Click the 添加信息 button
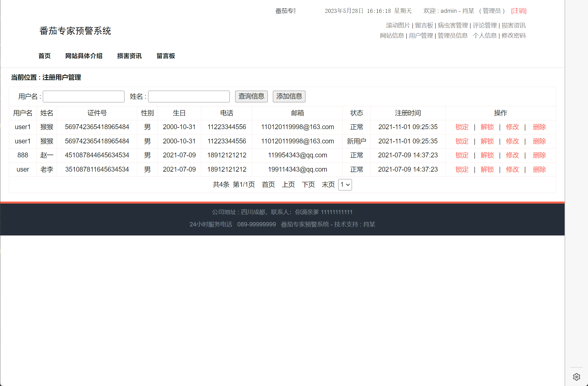 (289, 96)
